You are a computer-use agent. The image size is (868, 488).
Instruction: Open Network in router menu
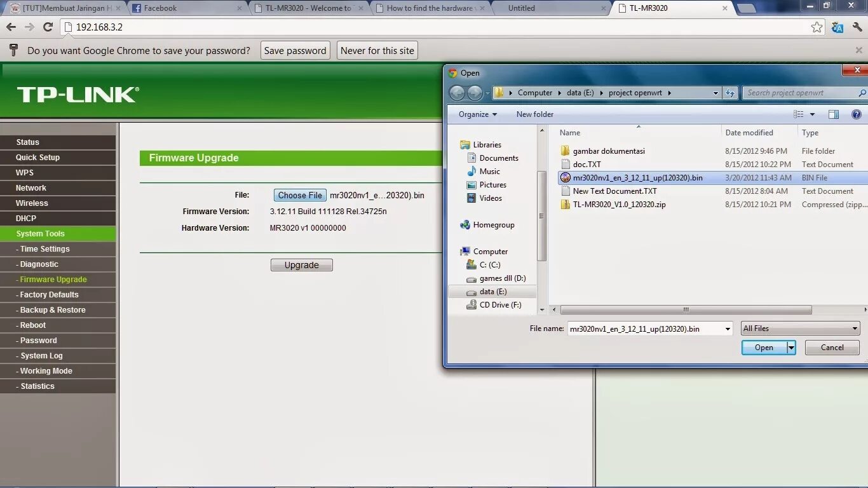[x=58, y=188]
